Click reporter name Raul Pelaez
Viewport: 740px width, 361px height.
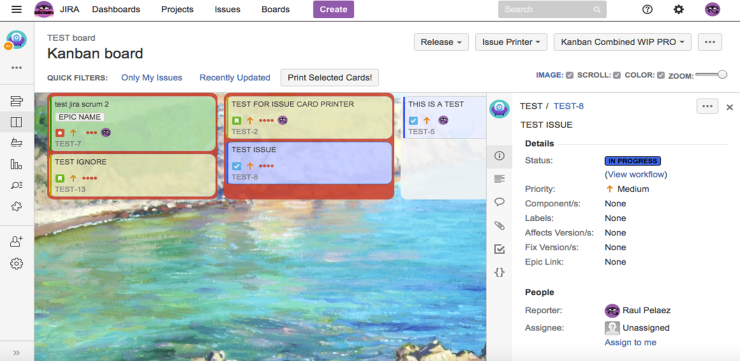click(647, 311)
